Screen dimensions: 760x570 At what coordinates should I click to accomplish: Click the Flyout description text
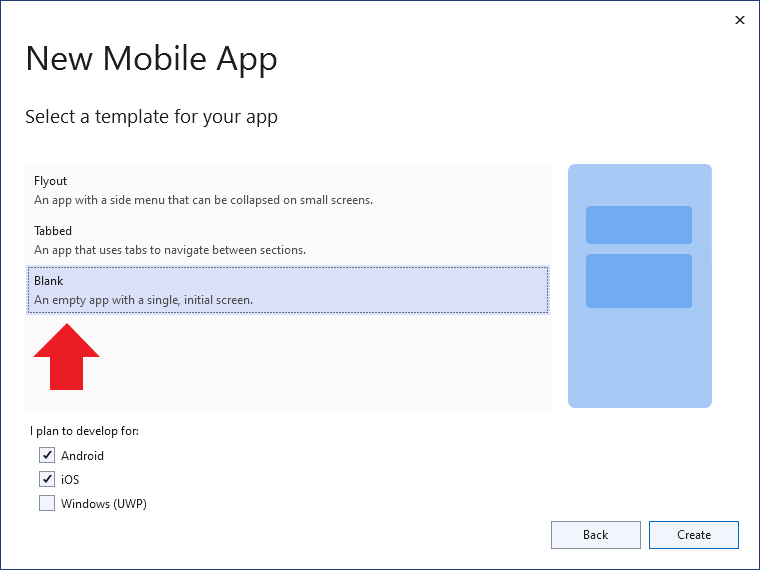tap(204, 200)
